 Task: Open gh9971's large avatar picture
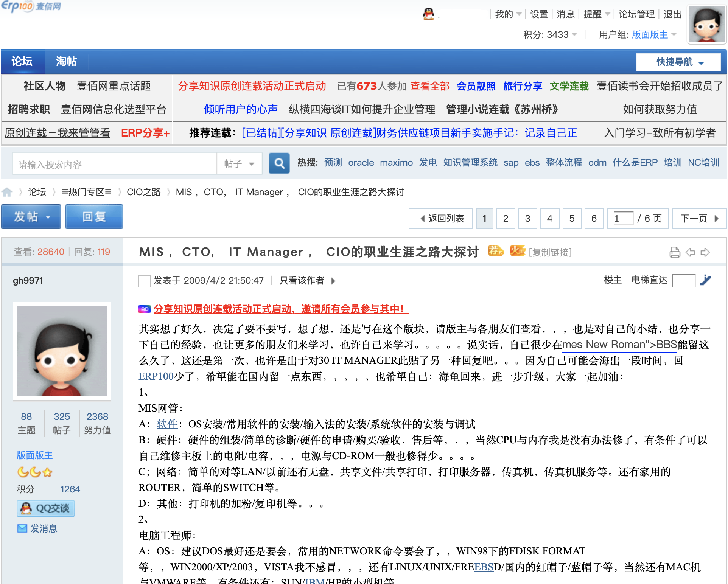point(62,351)
